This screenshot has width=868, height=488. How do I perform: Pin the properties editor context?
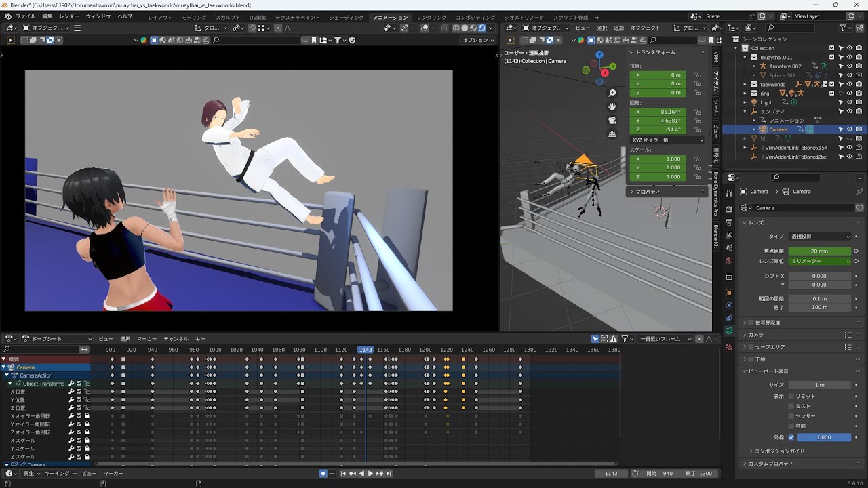tap(860, 192)
